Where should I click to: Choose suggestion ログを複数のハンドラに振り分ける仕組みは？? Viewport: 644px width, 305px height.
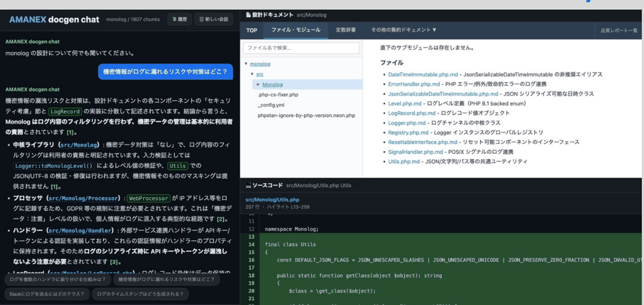tap(58, 279)
